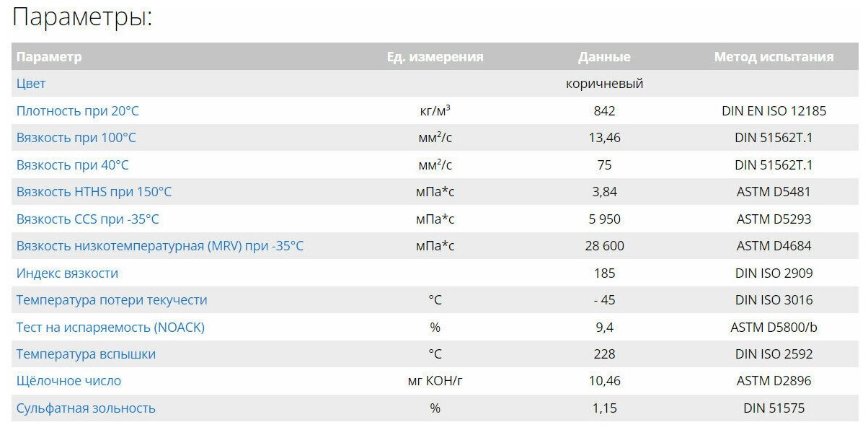Image resolution: width=868 pixels, height=430 pixels.
Task: Click the Цвет parameter link
Action: click(x=31, y=84)
